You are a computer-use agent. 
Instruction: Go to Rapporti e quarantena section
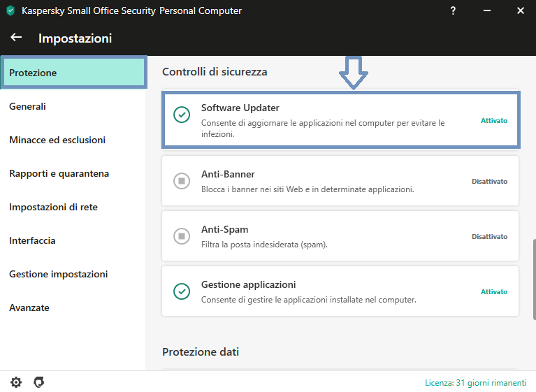click(59, 173)
